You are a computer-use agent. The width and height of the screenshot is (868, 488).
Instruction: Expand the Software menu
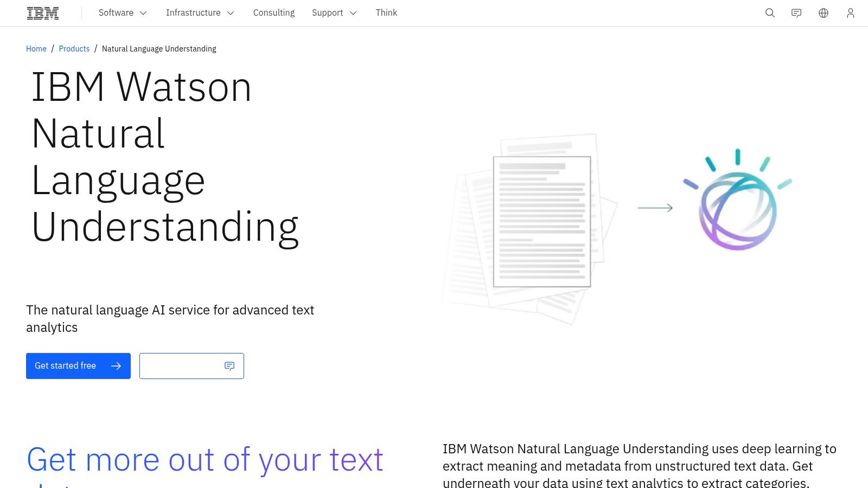pos(123,13)
